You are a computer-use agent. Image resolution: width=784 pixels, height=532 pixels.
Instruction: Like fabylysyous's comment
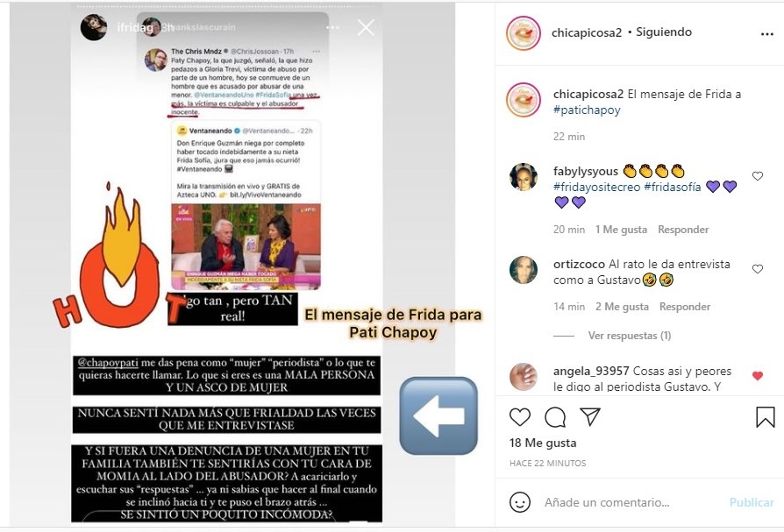point(758,176)
